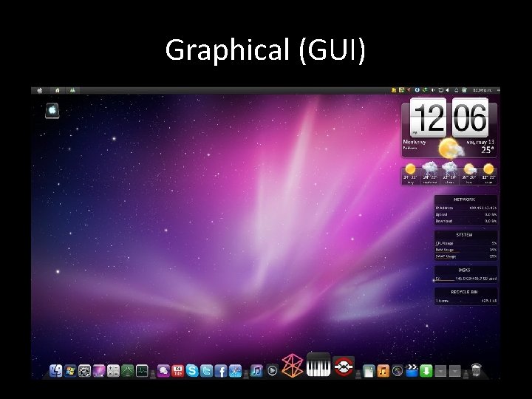Click the SYSTEM panel header
Screen dimensions: 532x399
465,235
